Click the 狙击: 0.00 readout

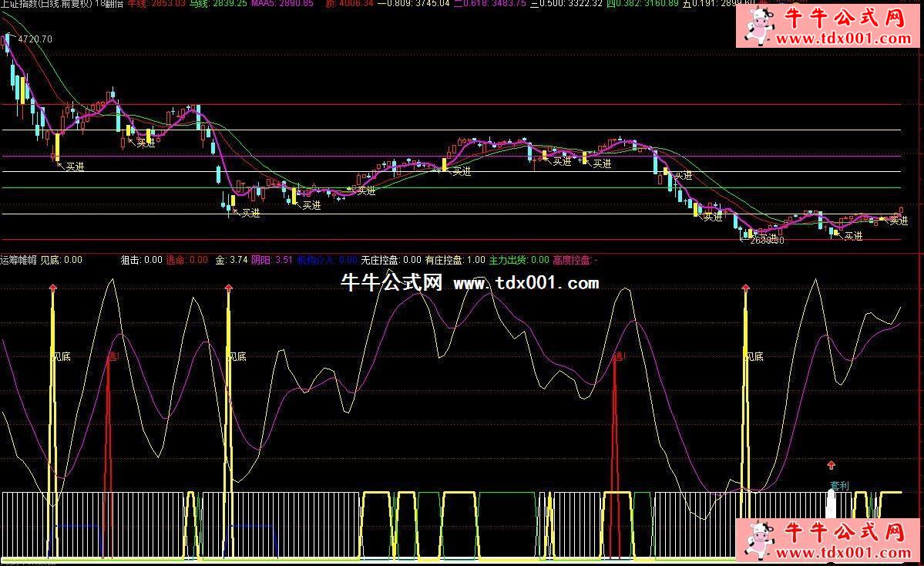click(142, 260)
